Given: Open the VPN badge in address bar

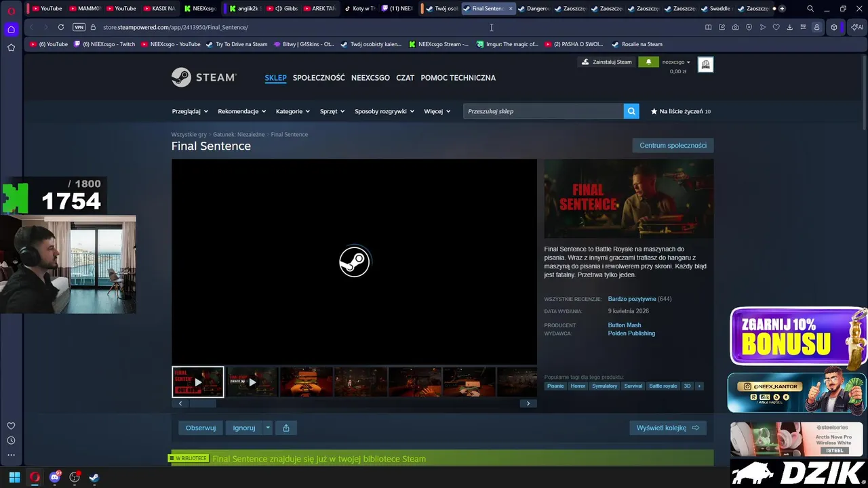Looking at the screenshot, I should coord(79,27).
